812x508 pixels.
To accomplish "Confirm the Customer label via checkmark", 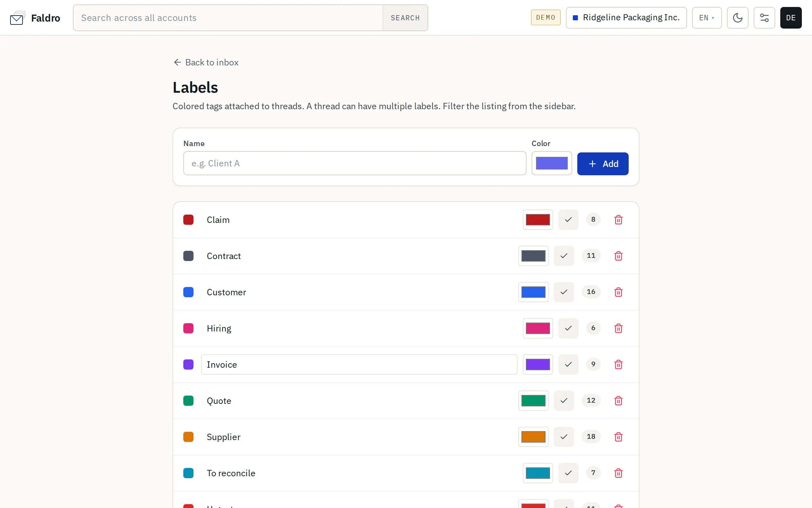I will pyautogui.click(x=564, y=292).
